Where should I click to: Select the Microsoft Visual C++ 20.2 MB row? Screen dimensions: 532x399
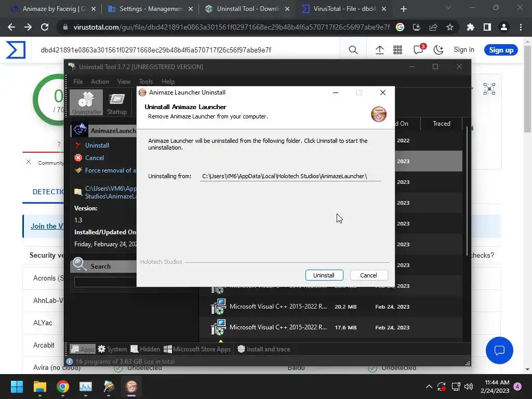[331, 307]
